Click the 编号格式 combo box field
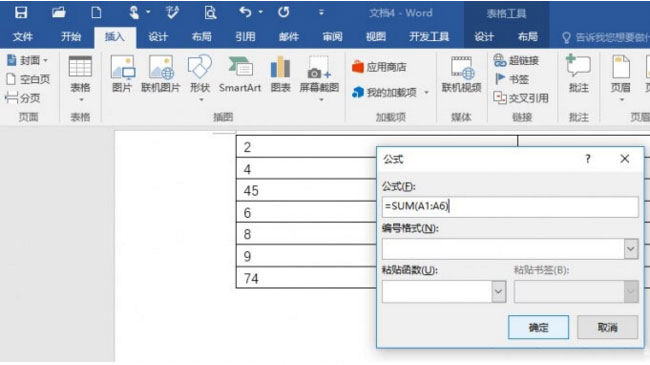Viewport: 650px width, 365px height. pos(503,249)
